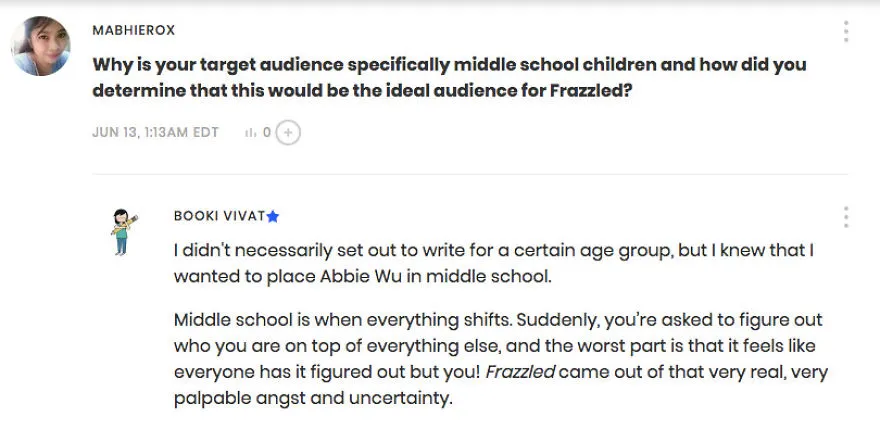Click the MABHIEROX username

click(x=134, y=30)
